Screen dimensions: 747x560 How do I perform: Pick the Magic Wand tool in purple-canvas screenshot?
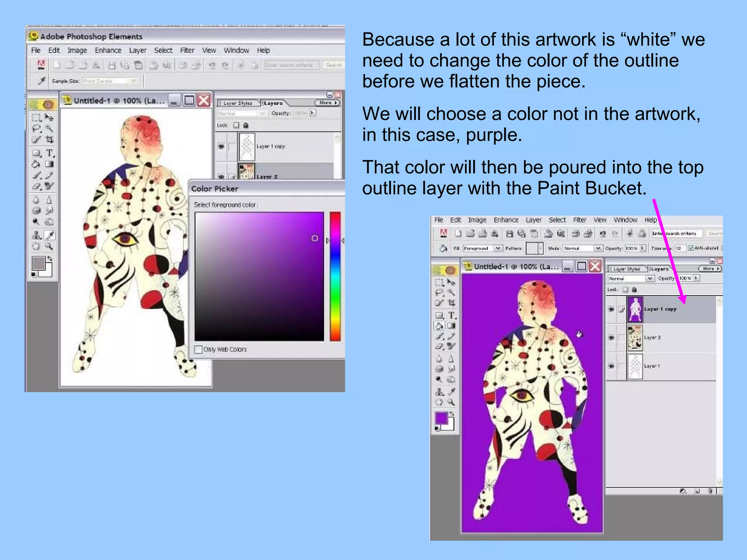tap(452, 292)
